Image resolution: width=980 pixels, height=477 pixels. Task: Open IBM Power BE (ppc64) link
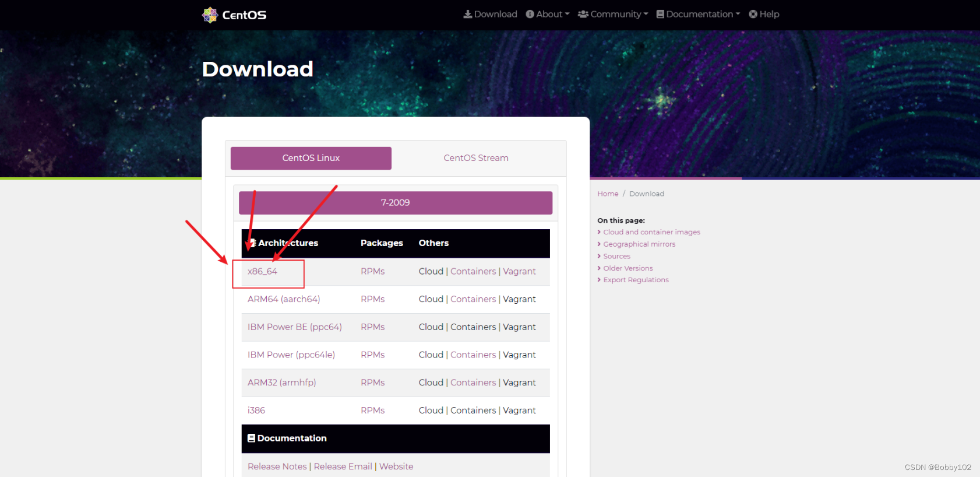click(x=295, y=327)
